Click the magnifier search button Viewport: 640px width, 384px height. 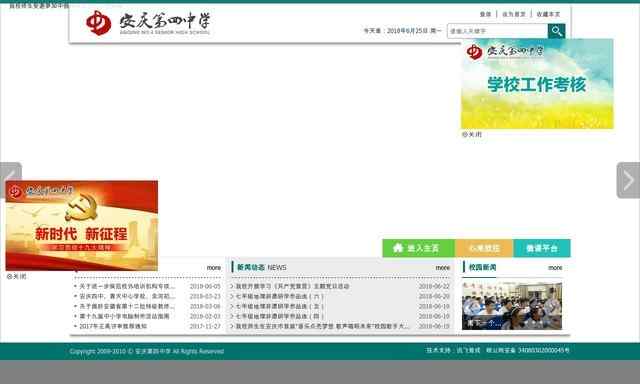pyautogui.click(x=556, y=31)
